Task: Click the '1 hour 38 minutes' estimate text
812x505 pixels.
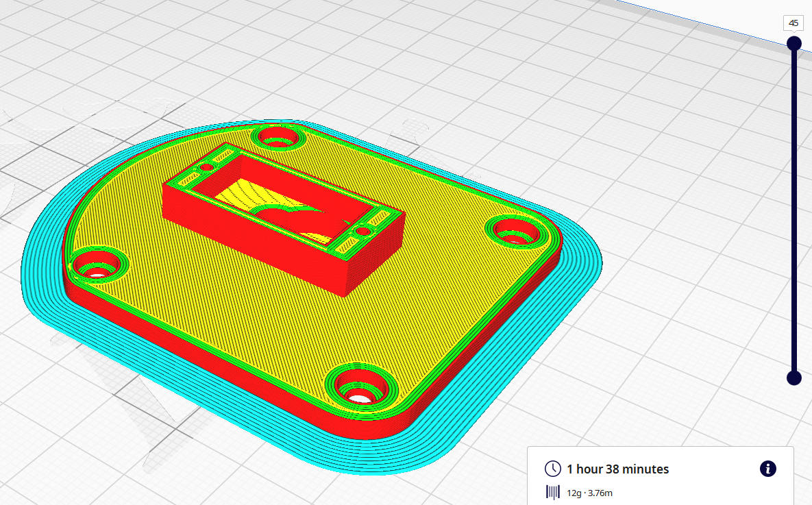Action: (x=618, y=469)
